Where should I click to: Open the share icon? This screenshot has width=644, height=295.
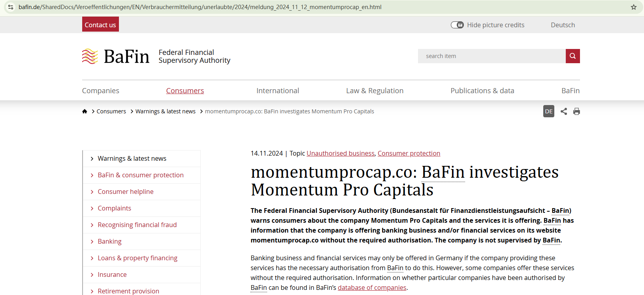(564, 111)
